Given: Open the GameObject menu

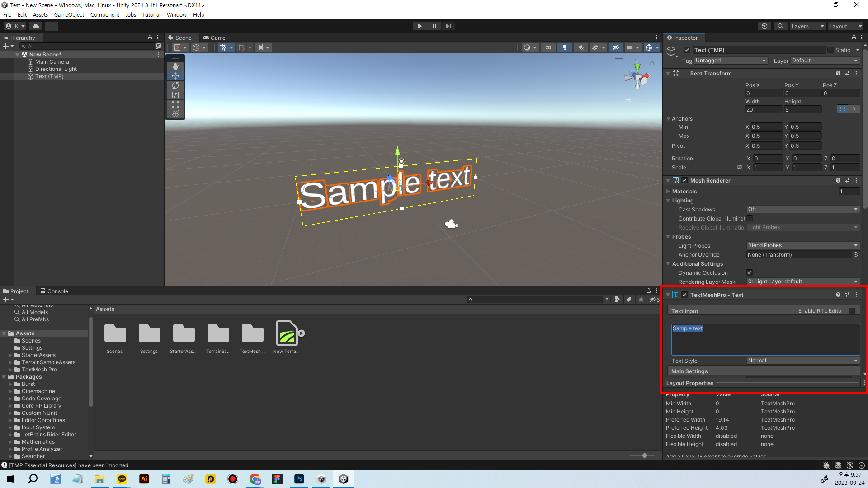Looking at the screenshot, I should (69, 14).
